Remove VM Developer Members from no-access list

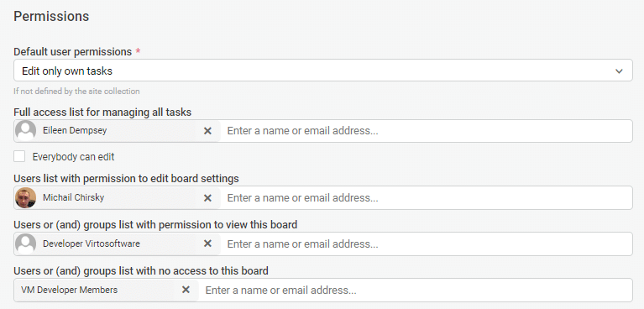186,290
